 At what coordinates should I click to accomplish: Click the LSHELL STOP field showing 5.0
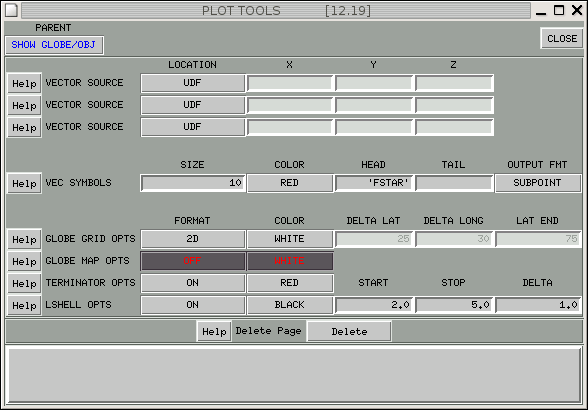(454, 305)
